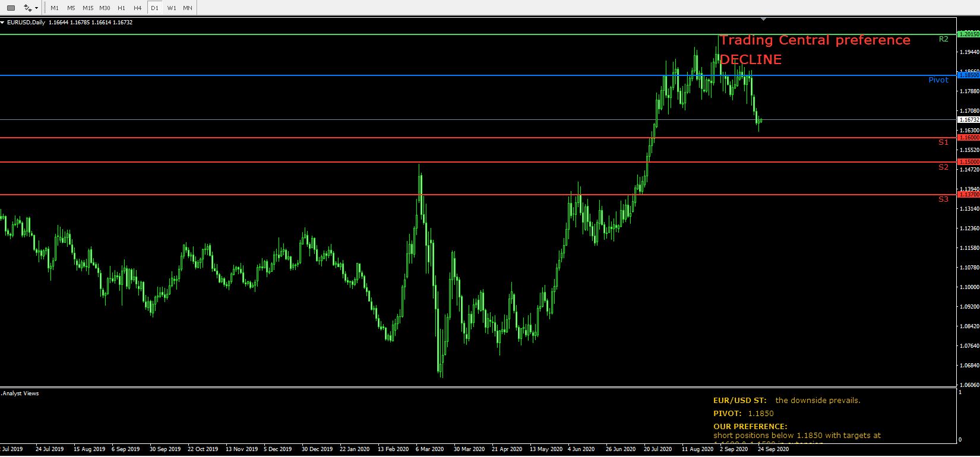Click the '24 Sep 2020' date on time axis
The width and height of the screenshot is (980, 457).
(x=773, y=449)
